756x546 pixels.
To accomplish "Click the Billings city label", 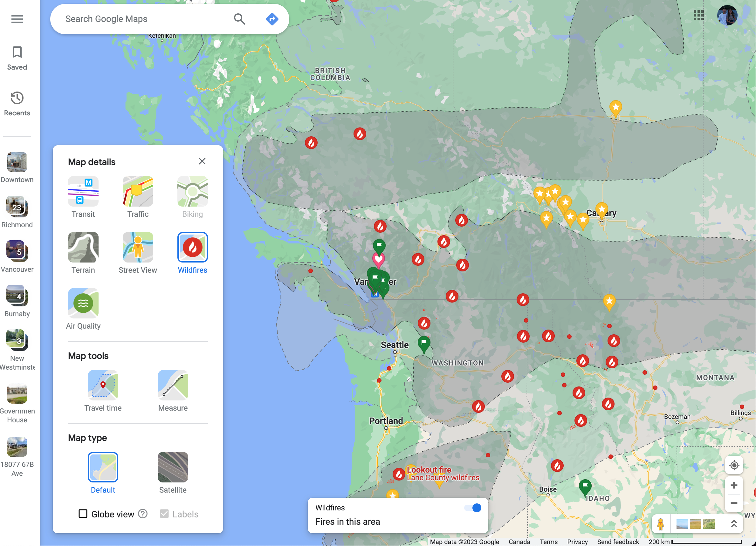I will [x=740, y=413].
